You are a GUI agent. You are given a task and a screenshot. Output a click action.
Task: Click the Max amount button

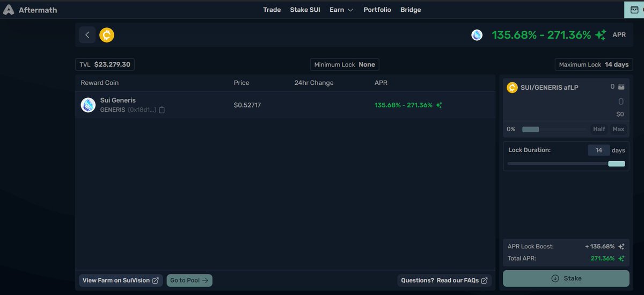coord(618,129)
